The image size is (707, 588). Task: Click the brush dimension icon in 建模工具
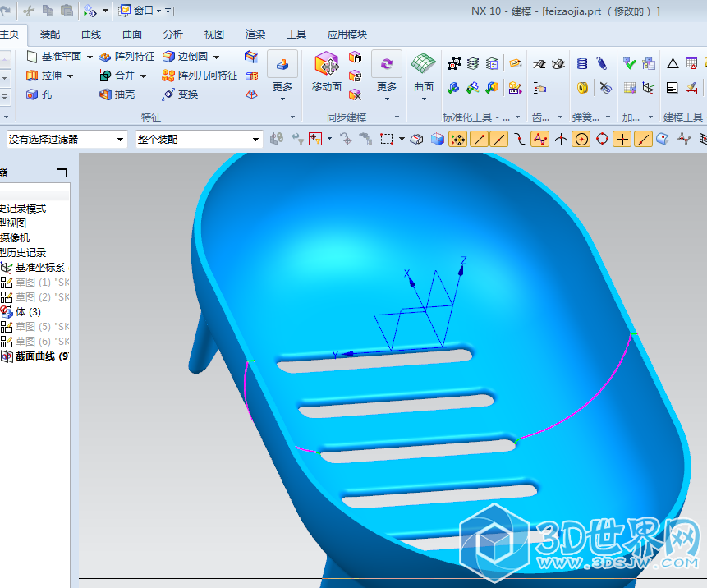coord(691,88)
